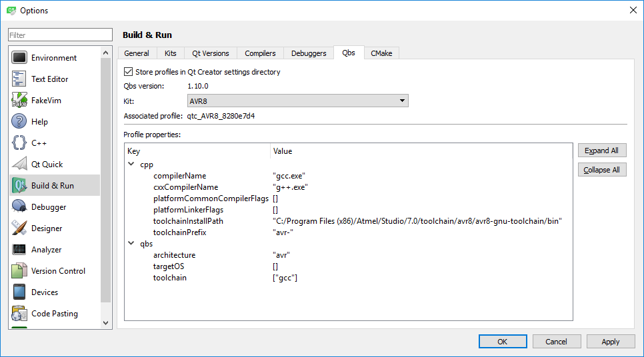Select the Qt Quick paper plane icon
Image resolution: width=644 pixels, height=357 pixels.
click(19, 165)
